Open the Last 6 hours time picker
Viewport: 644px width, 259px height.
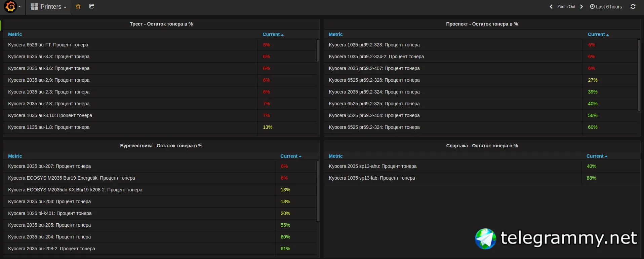pyautogui.click(x=606, y=7)
